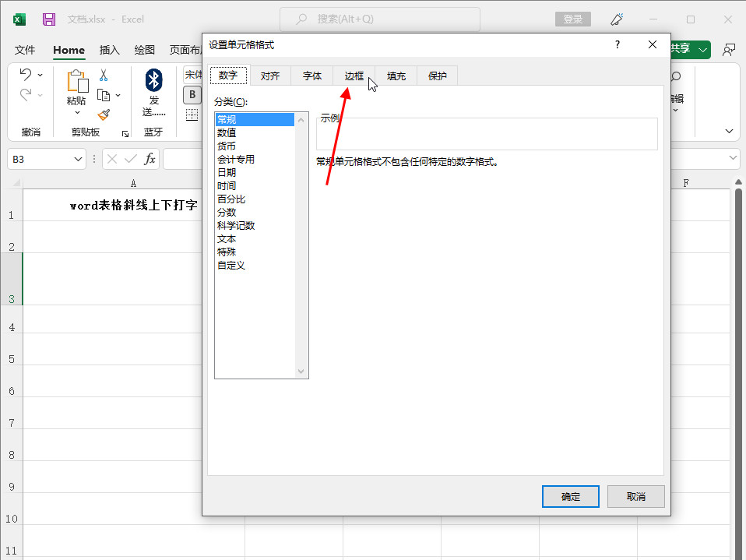The width and height of the screenshot is (746, 560).
Task: Switch to the 对齐 tab
Action: click(270, 76)
